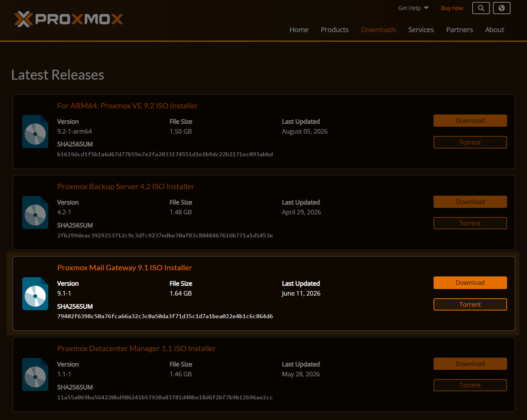Click the version text 4.2-1
527x420 pixels.
pyautogui.click(x=64, y=212)
